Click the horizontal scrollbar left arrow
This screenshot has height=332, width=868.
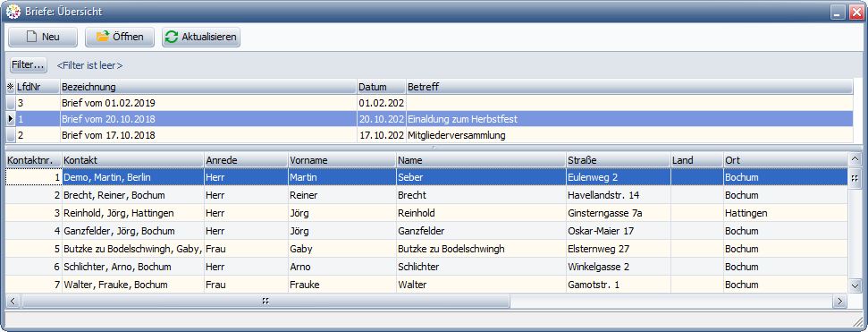pyautogui.click(x=13, y=301)
